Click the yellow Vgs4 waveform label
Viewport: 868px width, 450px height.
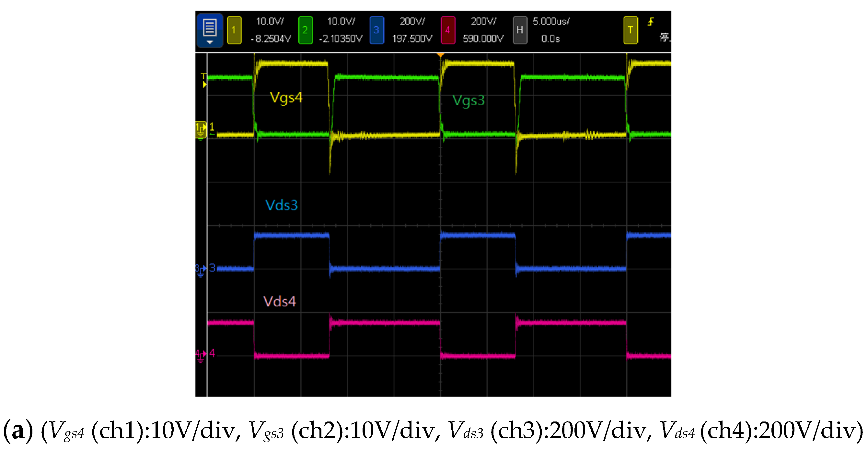point(286,98)
